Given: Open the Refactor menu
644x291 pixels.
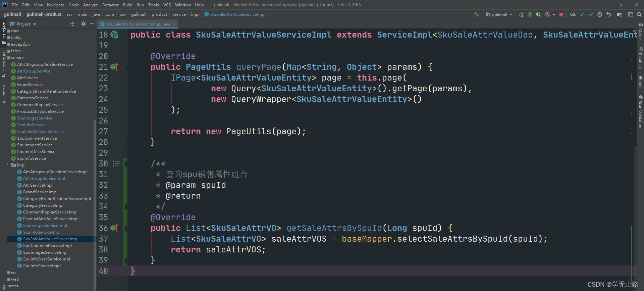Looking at the screenshot, I should click(x=110, y=5).
